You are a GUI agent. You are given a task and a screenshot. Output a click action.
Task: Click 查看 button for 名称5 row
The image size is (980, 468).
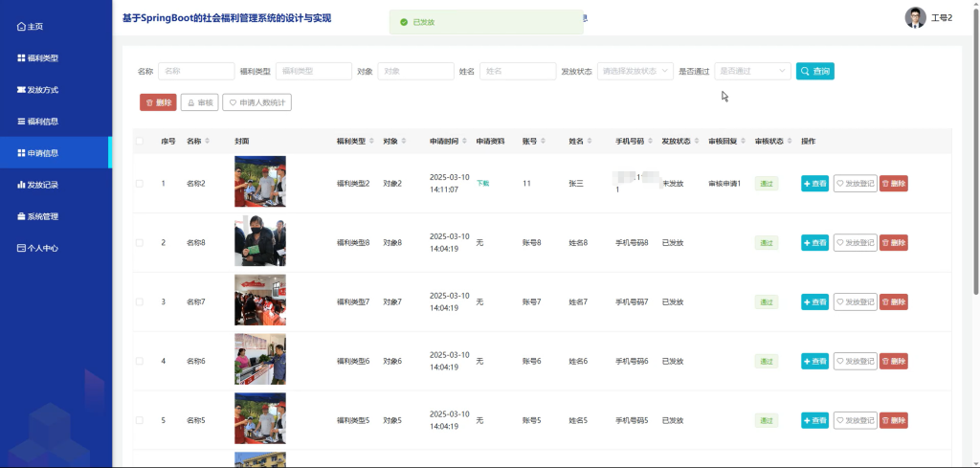click(815, 420)
